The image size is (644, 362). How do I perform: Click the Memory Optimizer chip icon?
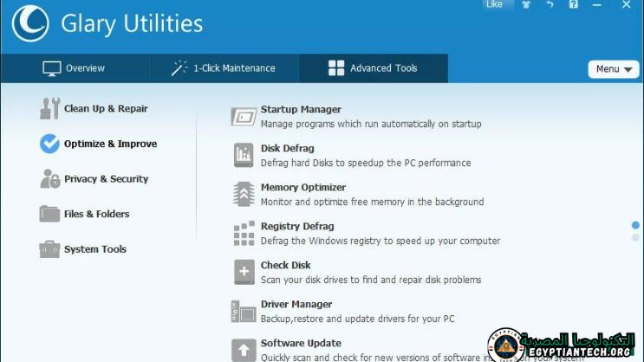pyautogui.click(x=244, y=194)
